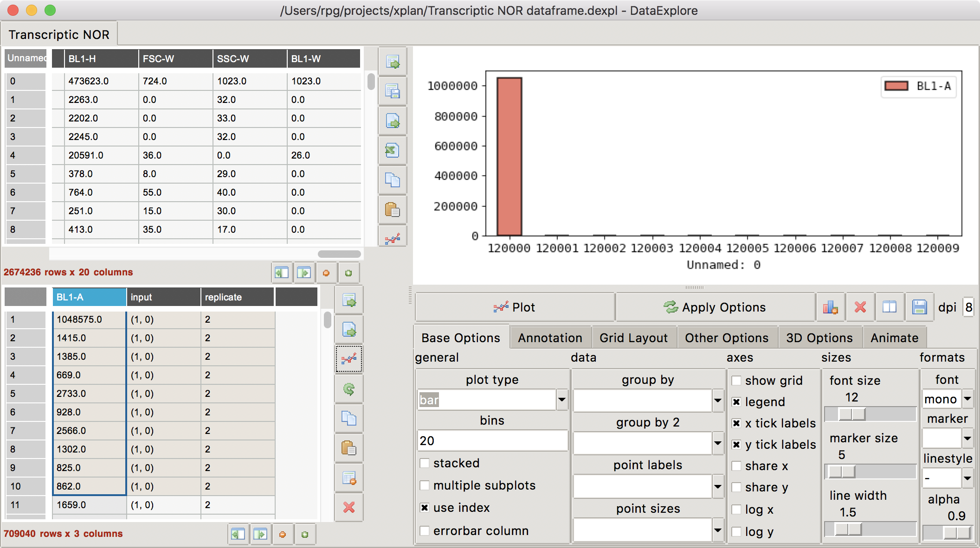980x548 pixels.
Task: Open the Grid Layout tab
Action: [633, 338]
